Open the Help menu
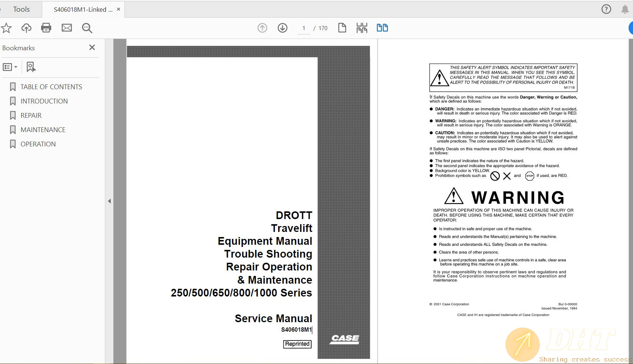 tap(605, 9)
